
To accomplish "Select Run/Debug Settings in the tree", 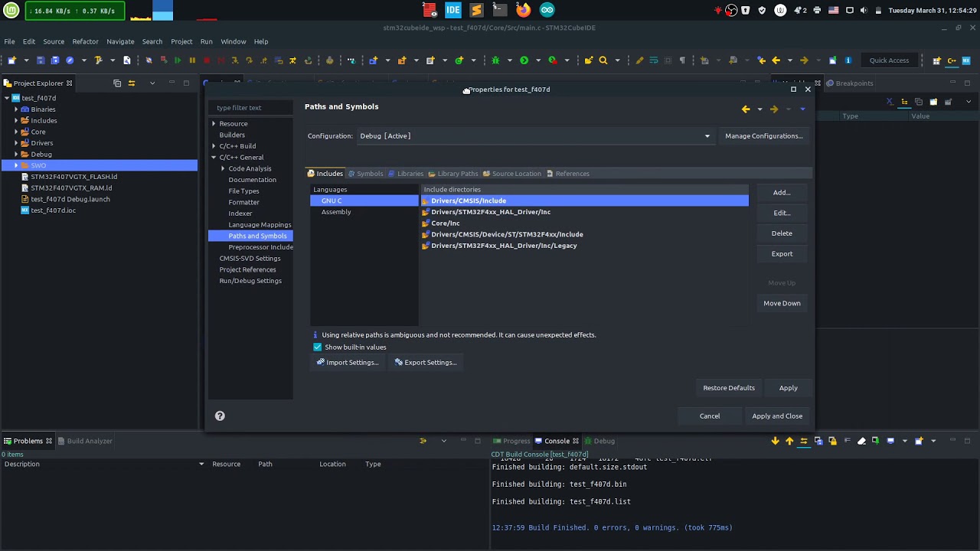I will point(250,281).
